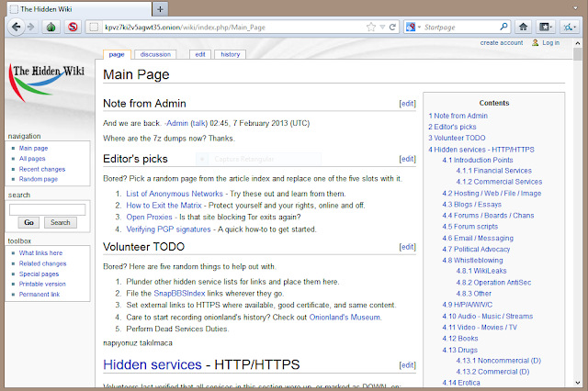Open the Admin user link
This screenshot has width=588, height=391.
tap(177, 123)
